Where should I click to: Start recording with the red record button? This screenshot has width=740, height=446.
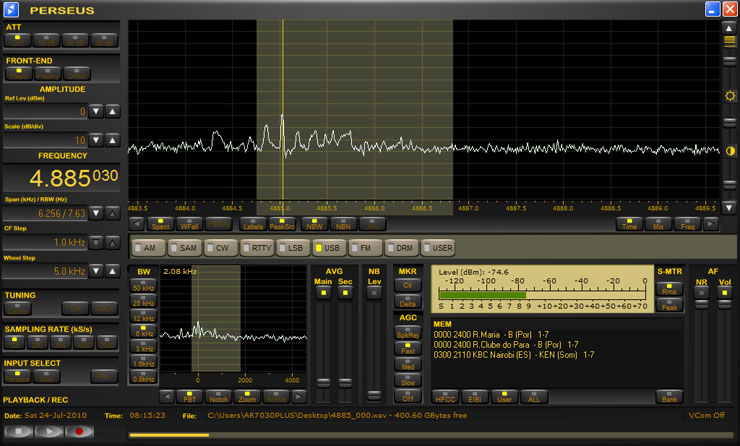(79, 431)
